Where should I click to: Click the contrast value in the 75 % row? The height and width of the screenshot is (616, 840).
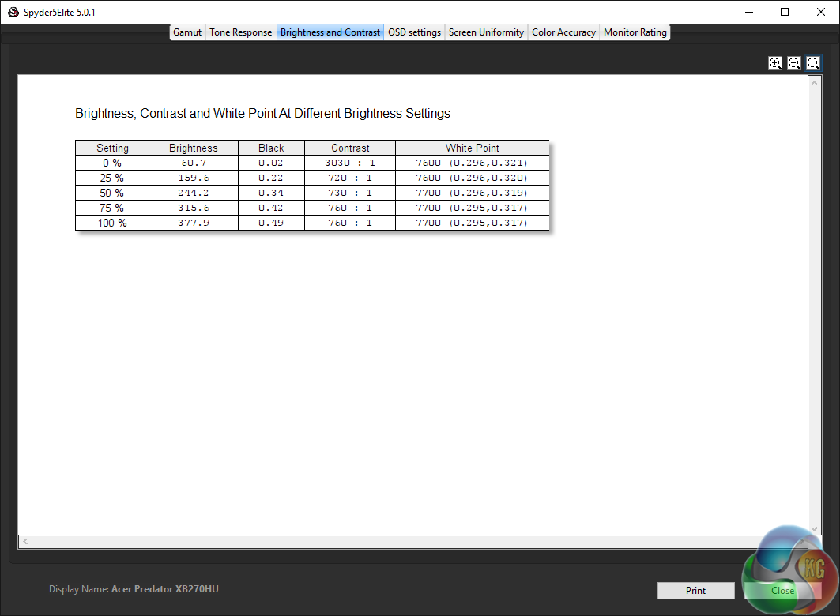pyautogui.click(x=350, y=208)
